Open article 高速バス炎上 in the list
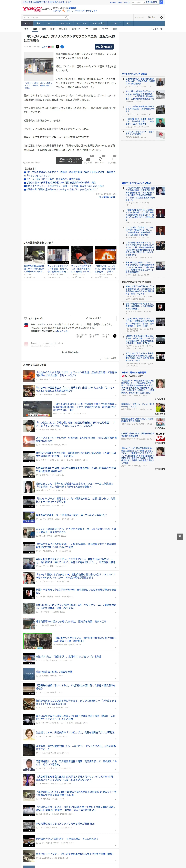The image size is (186, 868). (69, 656)
